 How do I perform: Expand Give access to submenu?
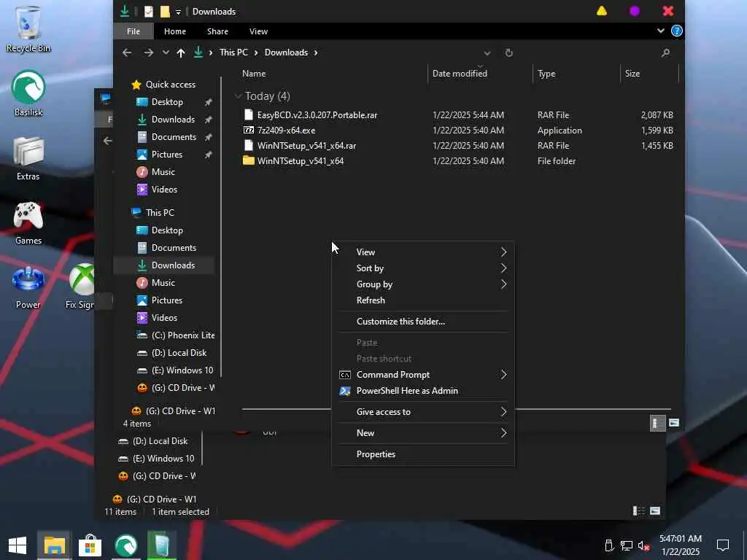coord(423,412)
